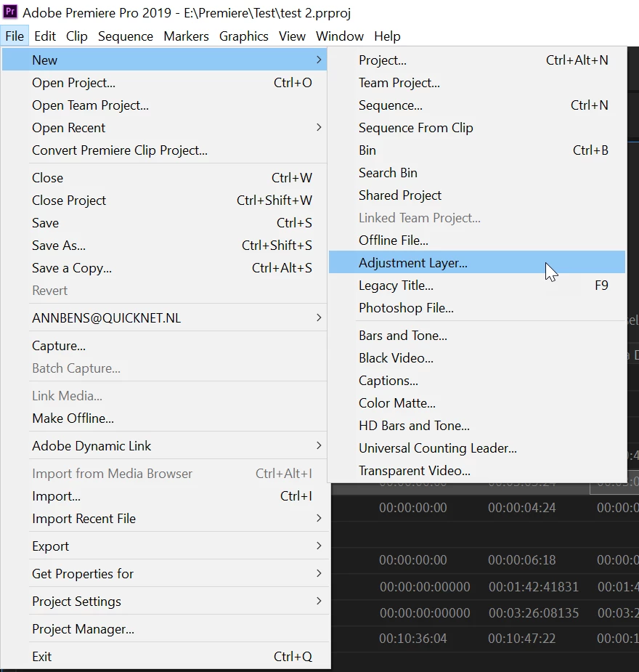Open the Edit menu
Screen dimensions: 639x672
(x=45, y=36)
